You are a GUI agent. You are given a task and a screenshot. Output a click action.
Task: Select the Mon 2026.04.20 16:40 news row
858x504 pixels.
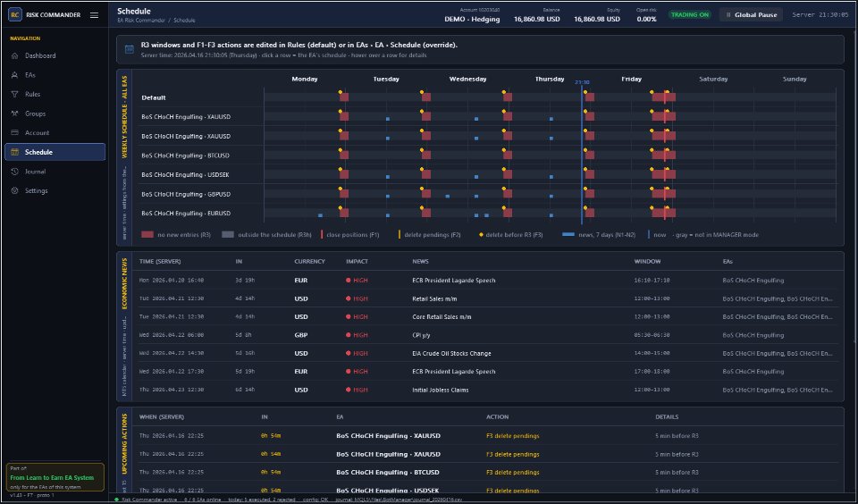[487, 281]
